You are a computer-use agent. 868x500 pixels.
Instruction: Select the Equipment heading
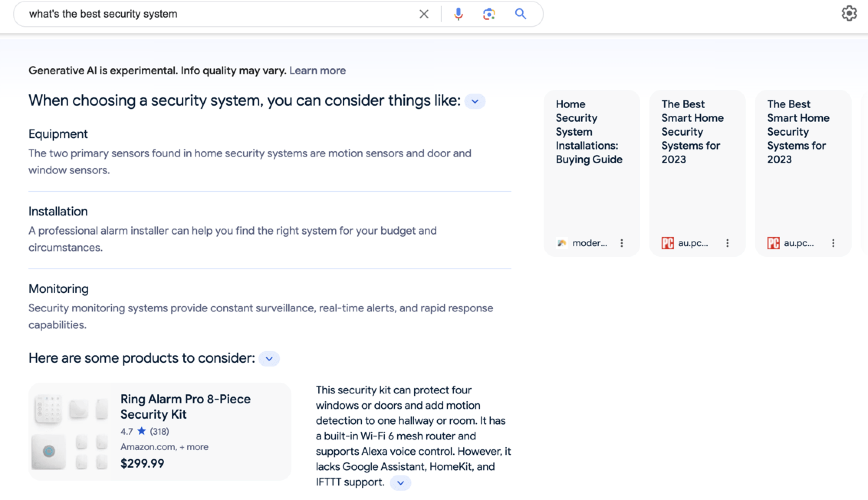(58, 134)
